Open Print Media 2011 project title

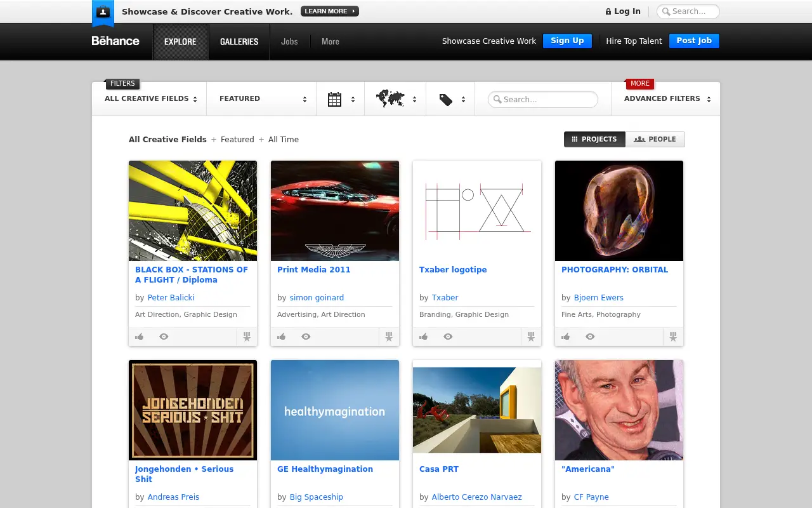click(x=314, y=270)
